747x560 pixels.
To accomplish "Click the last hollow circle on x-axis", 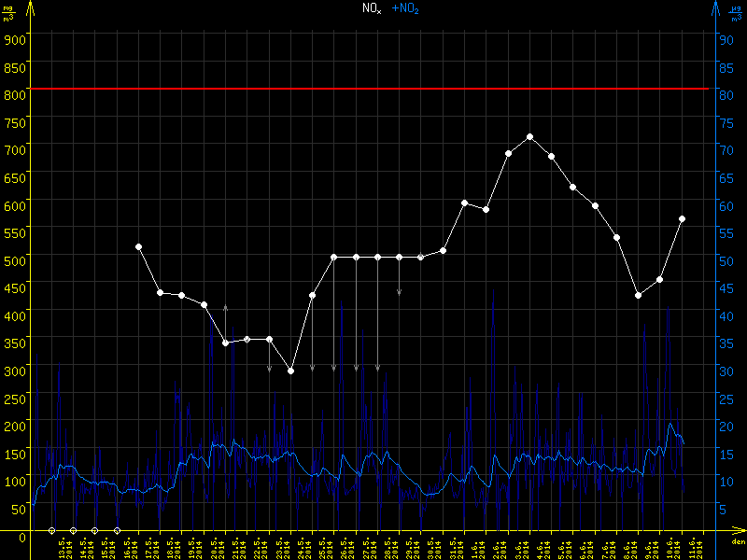I will 117,530.
